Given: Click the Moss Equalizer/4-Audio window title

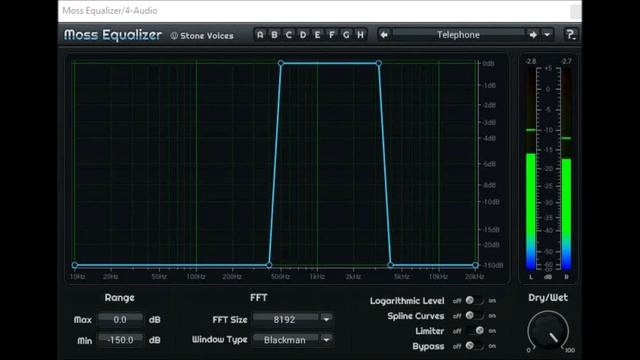Looking at the screenshot, I should pyautogui.click(x=110, y=11).
